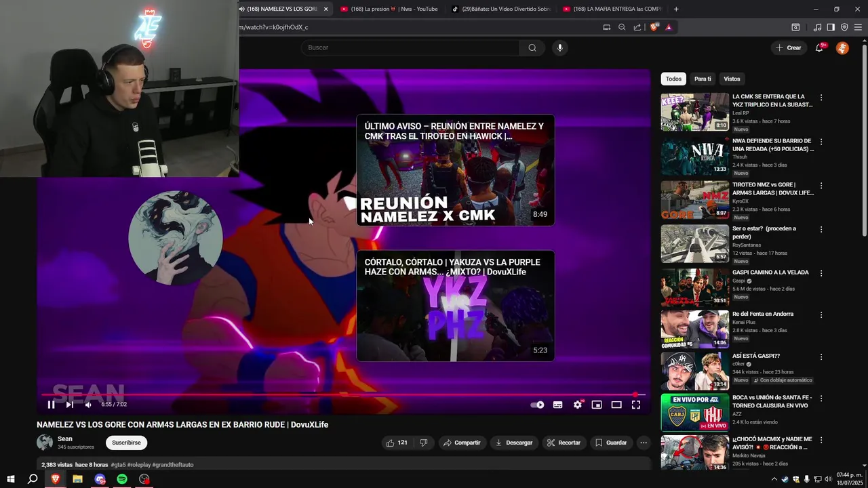Open the browser hamburger main menu
This screenshot has width=868, height=488.
[859, 27]
